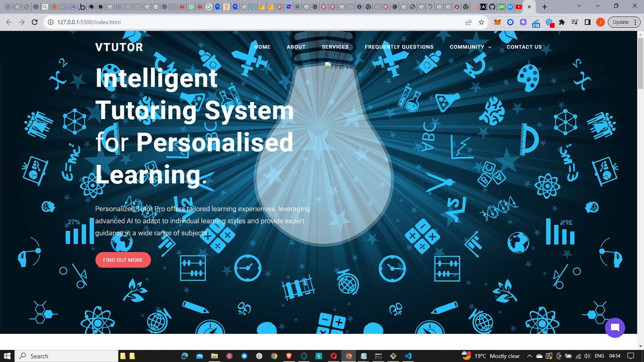Viewport: 644px width, 362px height.
Task: Open the tab search dropdown arrow
Action: (x=579, y=6)
